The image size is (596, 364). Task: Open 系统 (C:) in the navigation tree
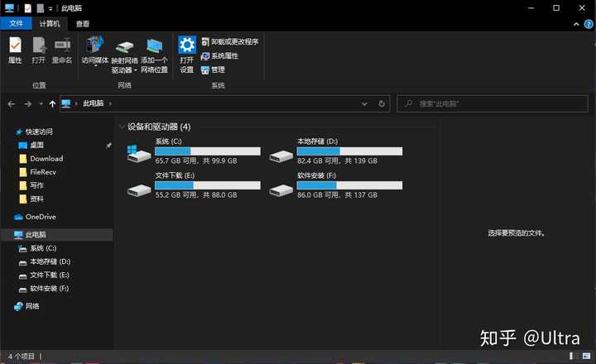coord(43,248)
